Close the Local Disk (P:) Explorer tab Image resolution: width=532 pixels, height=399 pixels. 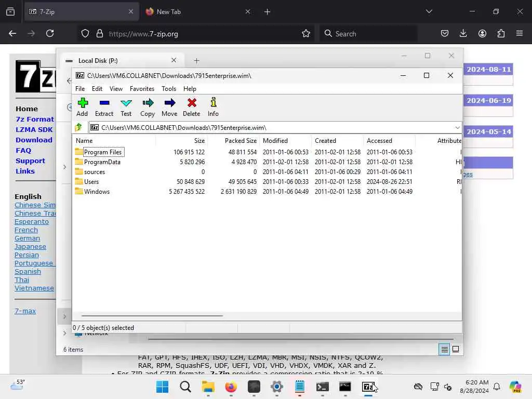[174, 60]
